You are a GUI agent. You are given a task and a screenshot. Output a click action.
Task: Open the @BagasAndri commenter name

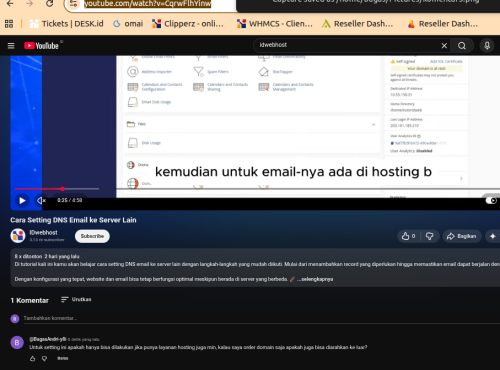click(48, 339)
